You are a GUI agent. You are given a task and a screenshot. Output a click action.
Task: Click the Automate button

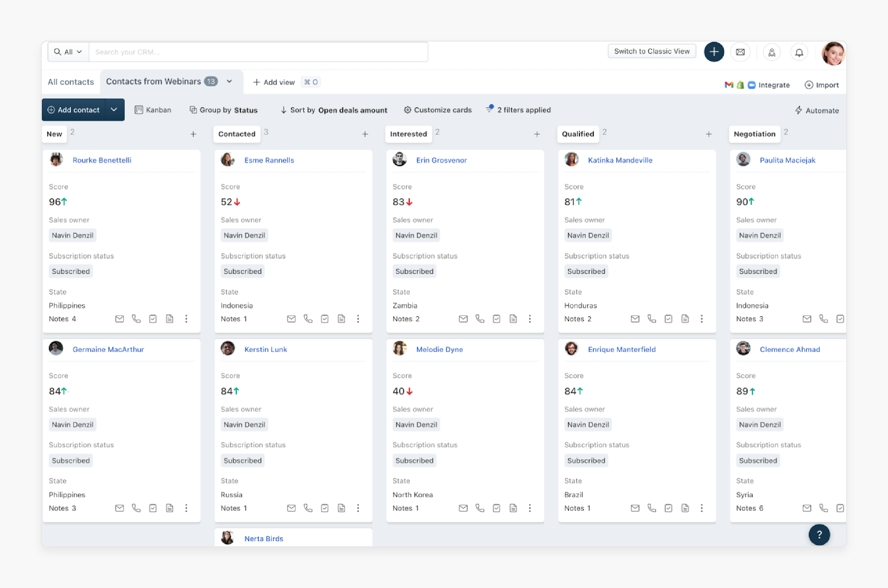pyautogui.click(x=817, y=110)
